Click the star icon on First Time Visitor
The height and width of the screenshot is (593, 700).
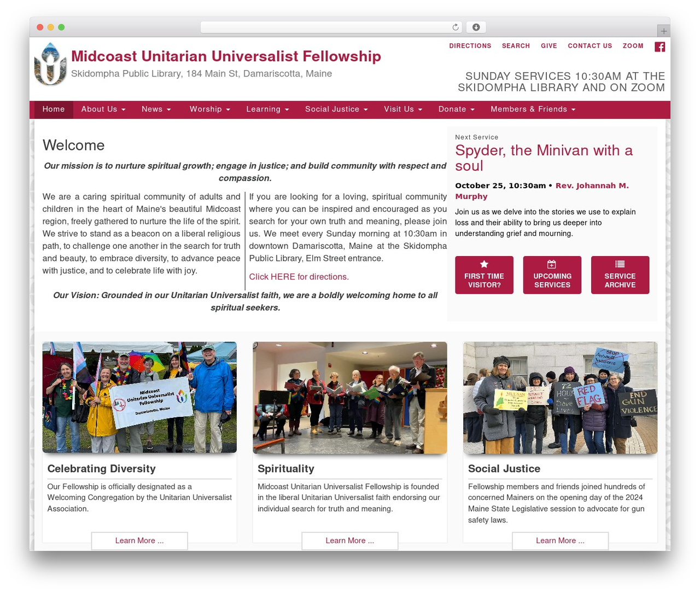[x=484, y=264]
